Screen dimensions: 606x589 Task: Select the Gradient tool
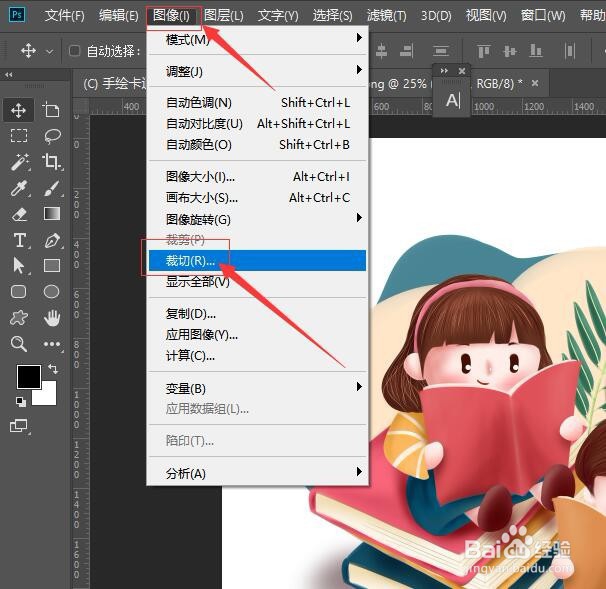52,213
